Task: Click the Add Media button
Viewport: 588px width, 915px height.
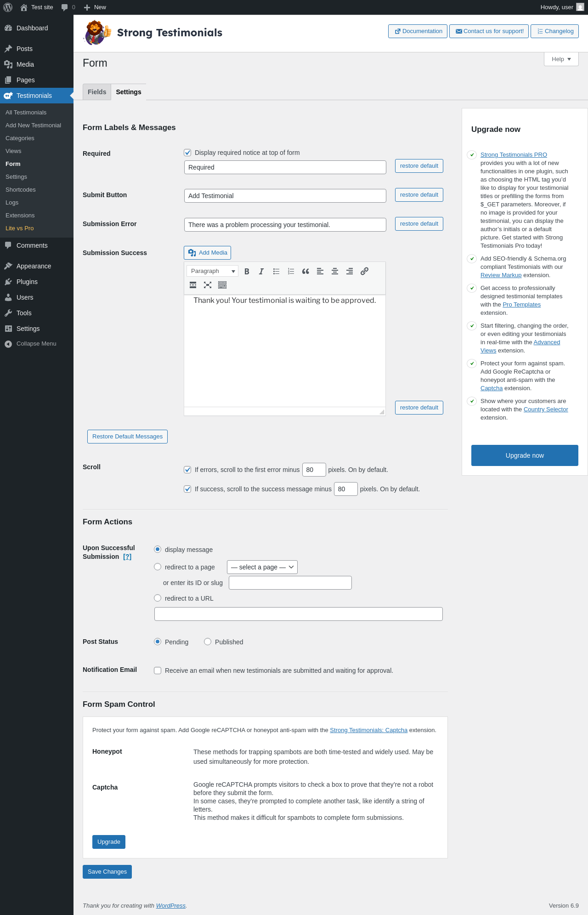Action: pyautogui.click(x=207, y=253)
